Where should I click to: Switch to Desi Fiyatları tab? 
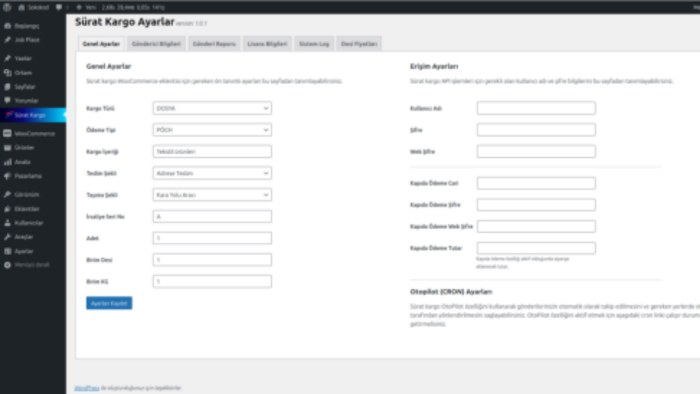359,44
